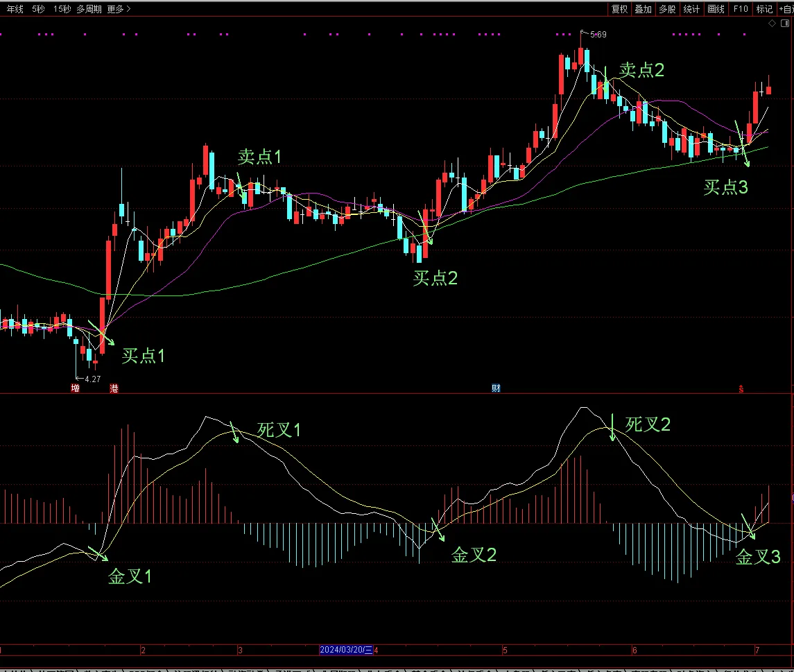Click the red 港 event marker
The width and height of the screenshot is (794, 672).
pyautogui.click(x=114, y=388)
